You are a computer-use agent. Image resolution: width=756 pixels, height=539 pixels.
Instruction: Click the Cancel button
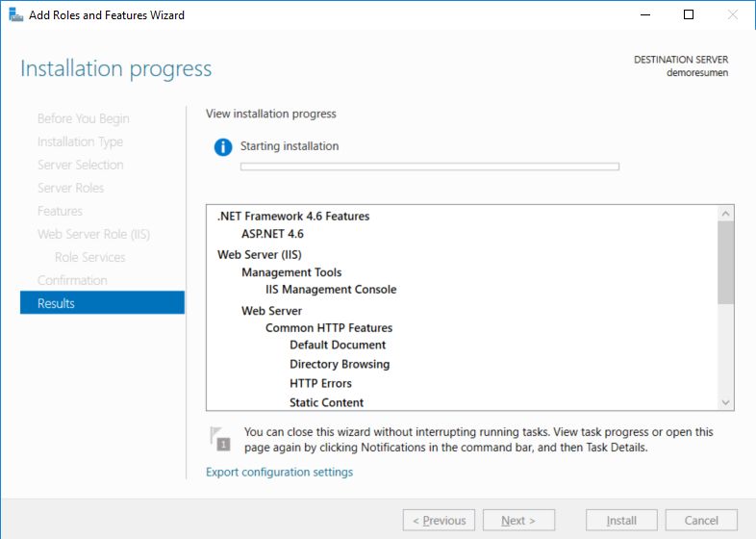coord(701,520)
